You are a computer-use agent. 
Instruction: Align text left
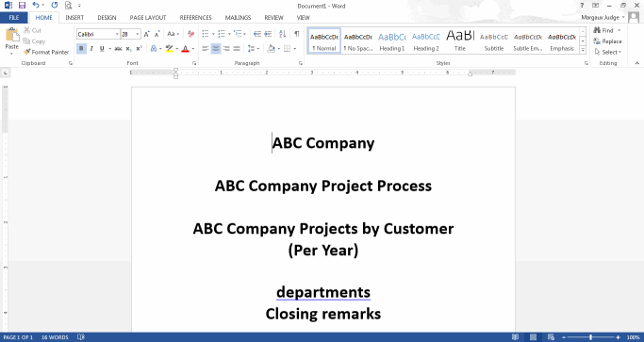[x=206, y=48]
